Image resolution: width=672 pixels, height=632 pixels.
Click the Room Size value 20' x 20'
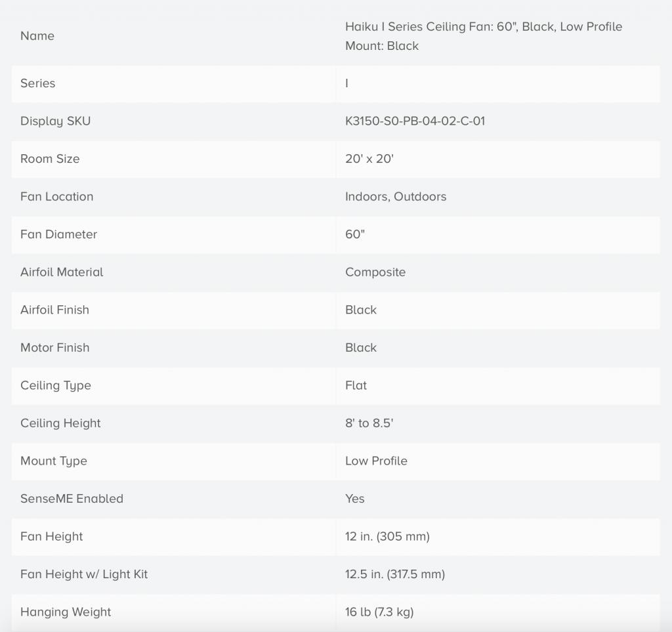(369, 159)
